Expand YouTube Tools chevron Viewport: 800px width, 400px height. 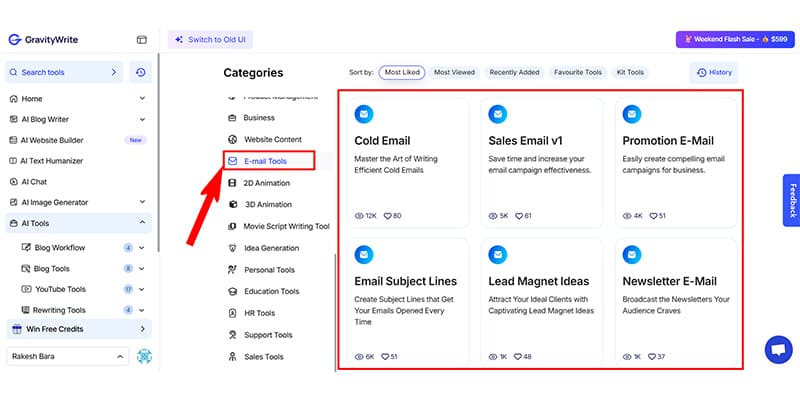click(142, 289)
